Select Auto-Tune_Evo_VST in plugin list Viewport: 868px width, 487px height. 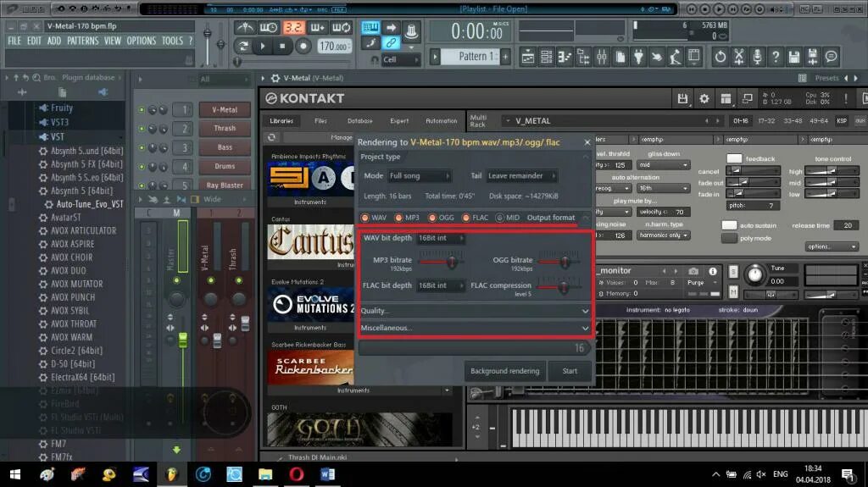pyautogui.click(x=89, y=204)
